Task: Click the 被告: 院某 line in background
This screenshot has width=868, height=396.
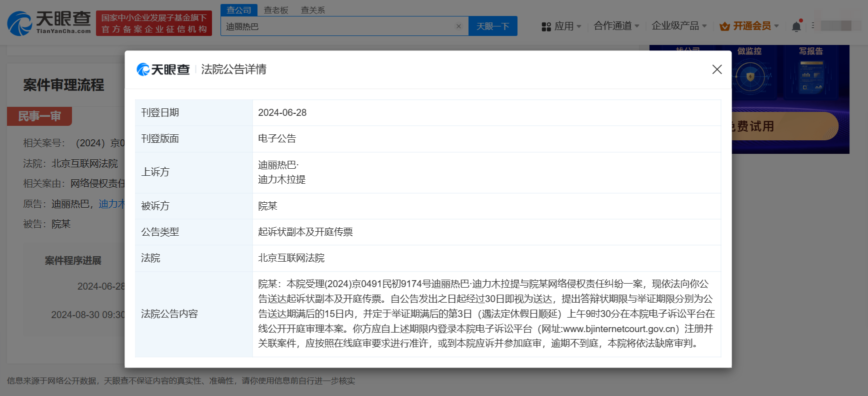Action: coord(47,224)
